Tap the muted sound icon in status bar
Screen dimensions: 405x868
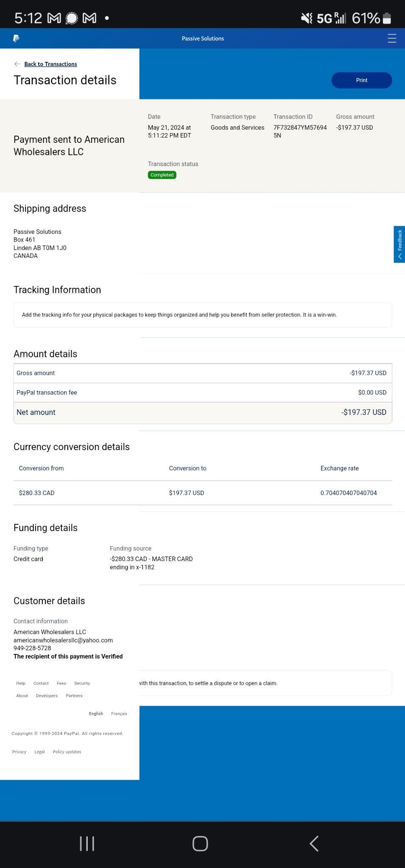pyautogui.click(x=307, y=18)
